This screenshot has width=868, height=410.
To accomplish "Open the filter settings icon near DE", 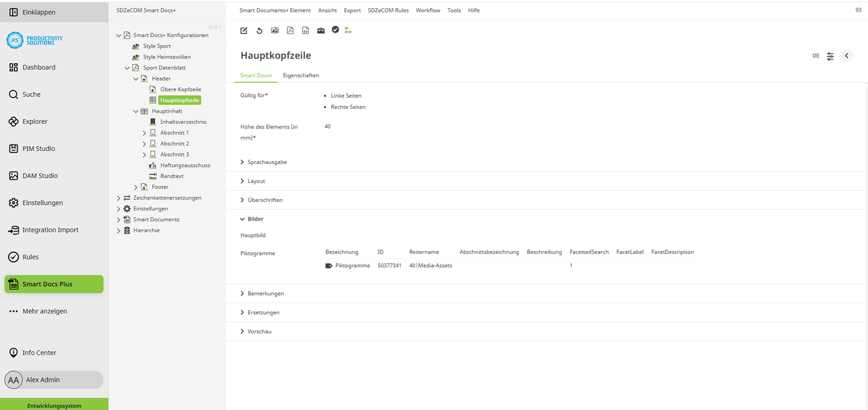I will point(830,56).
